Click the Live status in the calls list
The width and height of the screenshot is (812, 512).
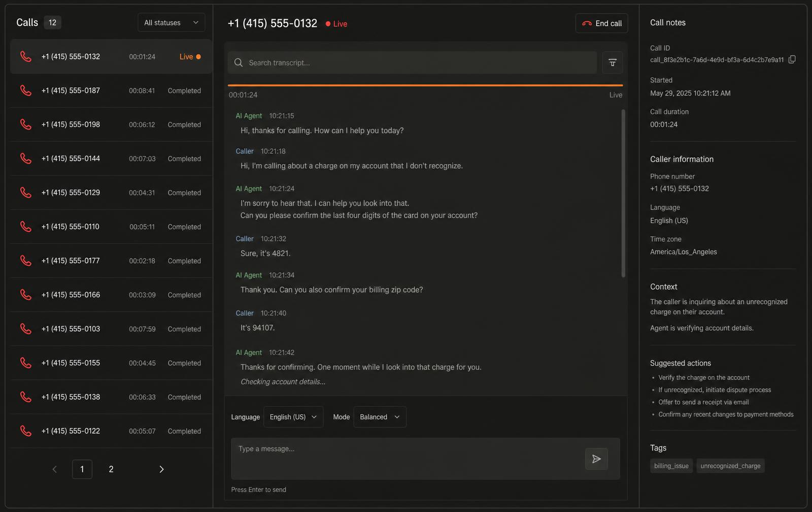coord(190,56)
